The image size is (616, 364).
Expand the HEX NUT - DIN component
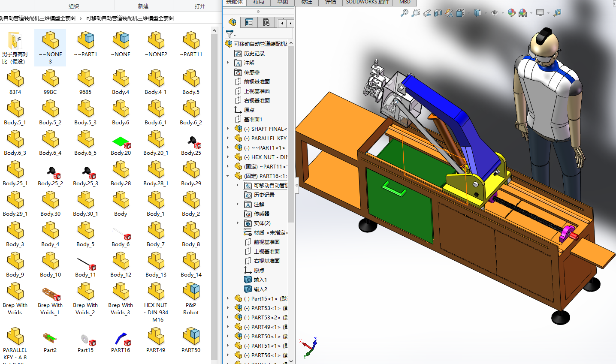click(x=228, y=157)
